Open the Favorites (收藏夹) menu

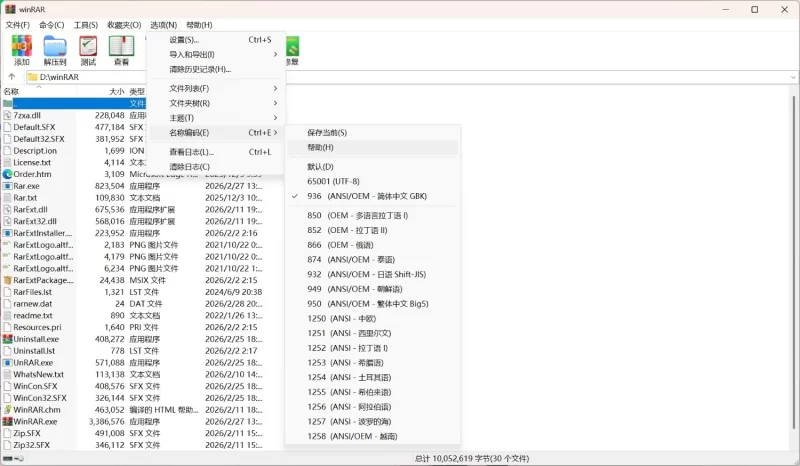(124, 25)
